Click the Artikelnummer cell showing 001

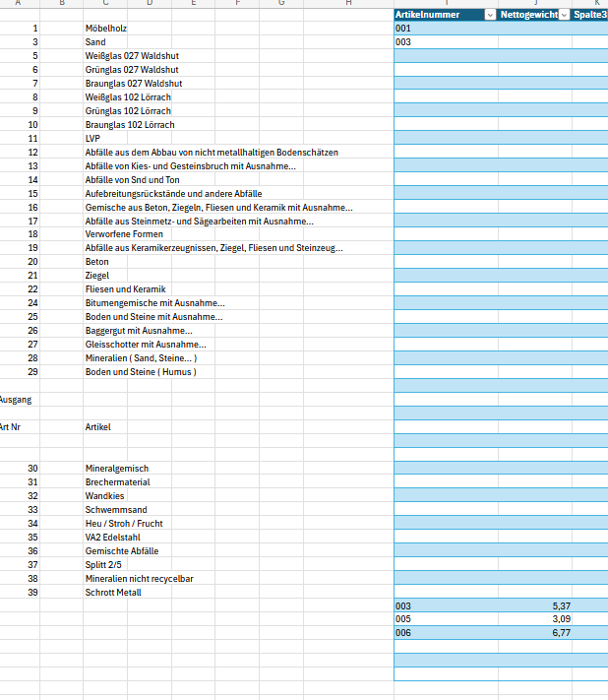coord(446,29)
